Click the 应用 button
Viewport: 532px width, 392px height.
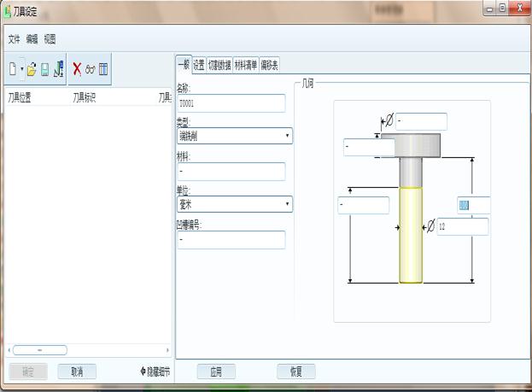(216, 372)
